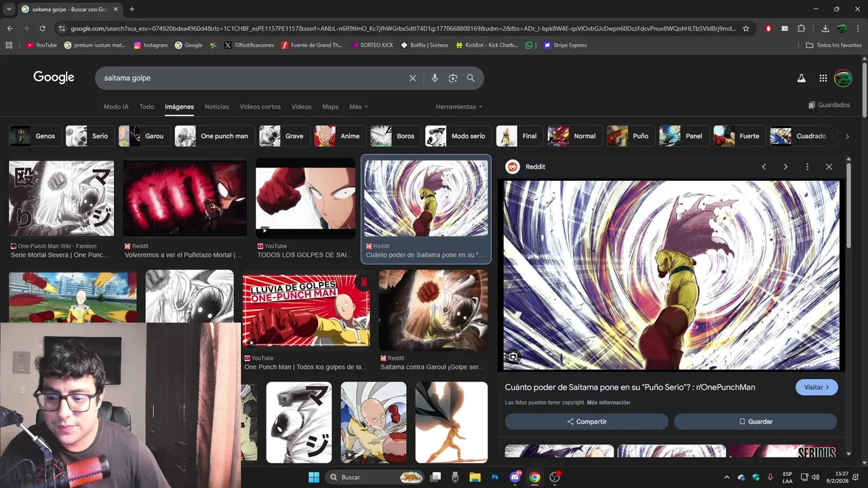868x488 pixels.
Task: Open WhatsApp bookmark icon
Action: coord(530,45)
